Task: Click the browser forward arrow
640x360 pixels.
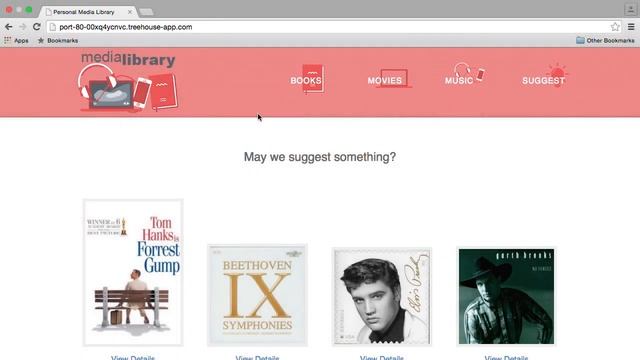Action: point(22,27)
